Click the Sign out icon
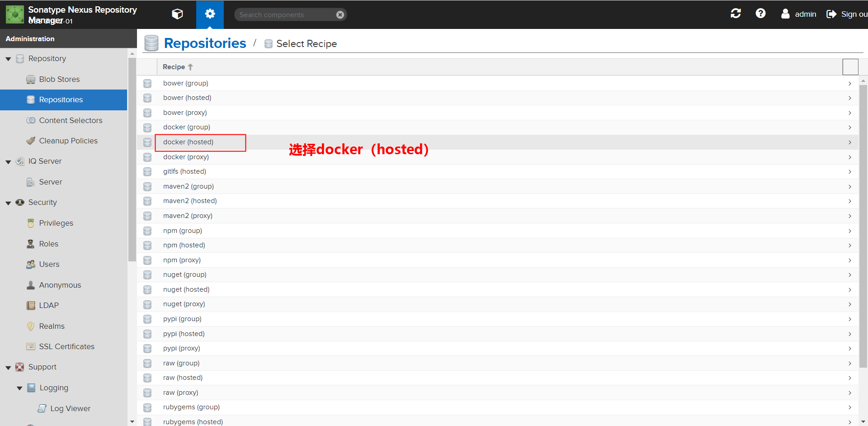Screen dimensions: 868x426 [x=831, y=14]
